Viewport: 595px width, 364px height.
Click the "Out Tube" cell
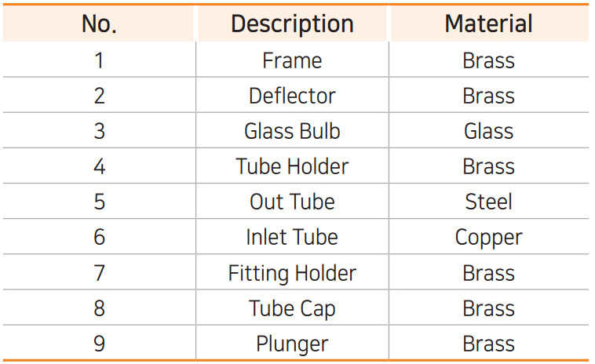tap(292, 202)
